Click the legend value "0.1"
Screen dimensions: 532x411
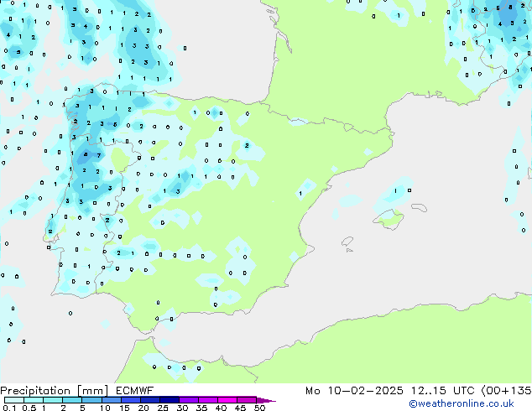[10, 408]
